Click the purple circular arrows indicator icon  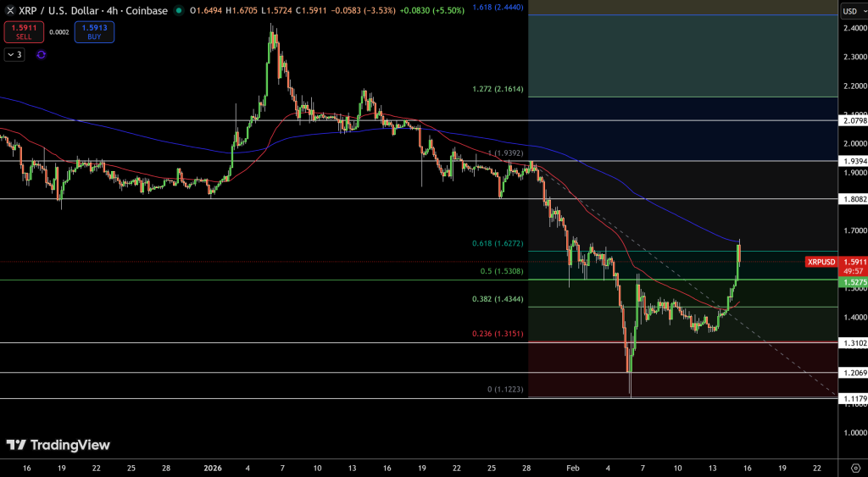[41, 55]
